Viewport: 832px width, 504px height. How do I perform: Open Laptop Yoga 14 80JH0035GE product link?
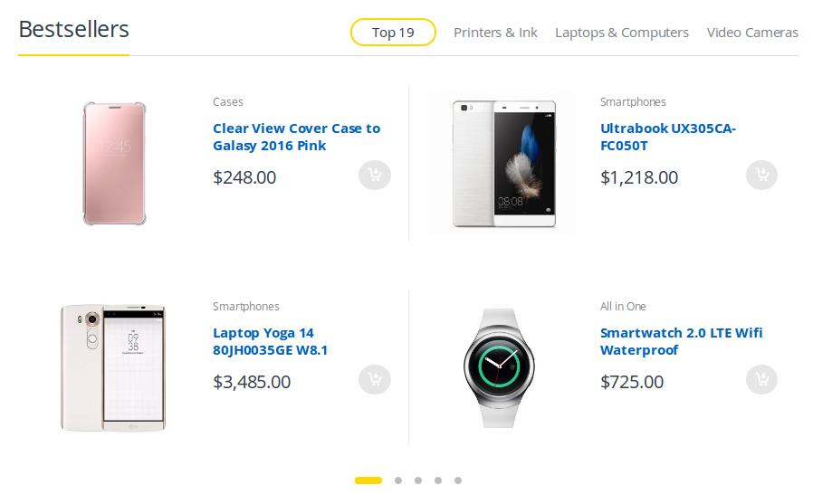[270, 341]
